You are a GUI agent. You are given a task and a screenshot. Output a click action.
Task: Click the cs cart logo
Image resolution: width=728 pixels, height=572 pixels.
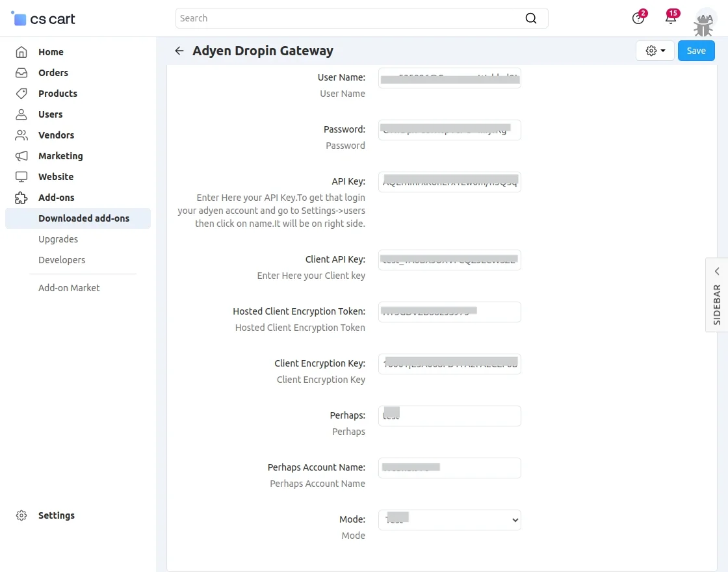(44, 19)
